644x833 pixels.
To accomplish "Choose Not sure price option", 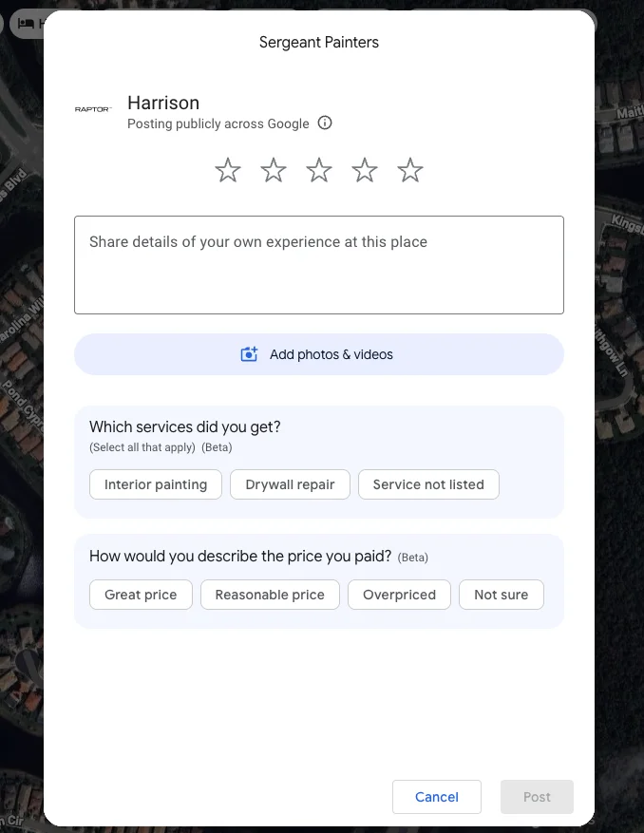I will coord(502,595).
